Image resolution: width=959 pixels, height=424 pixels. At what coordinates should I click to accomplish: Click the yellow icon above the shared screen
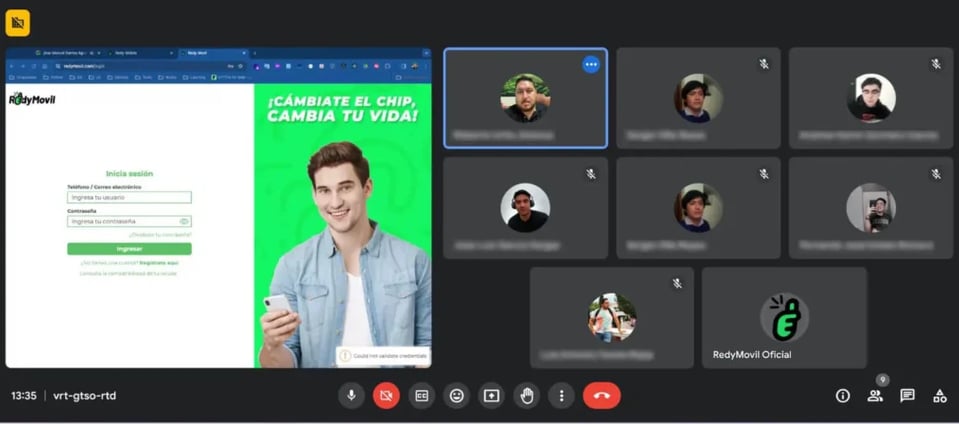(18, 23)
